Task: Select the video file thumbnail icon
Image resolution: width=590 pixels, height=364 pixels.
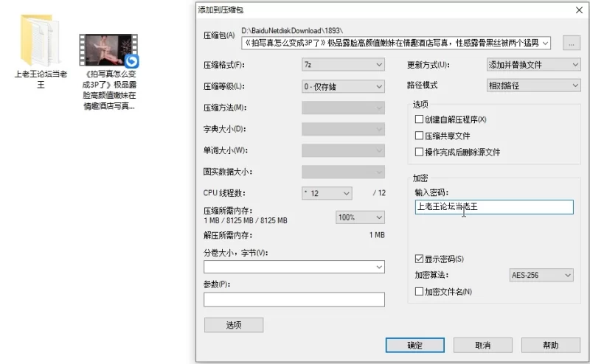Action: pos(108,50)
